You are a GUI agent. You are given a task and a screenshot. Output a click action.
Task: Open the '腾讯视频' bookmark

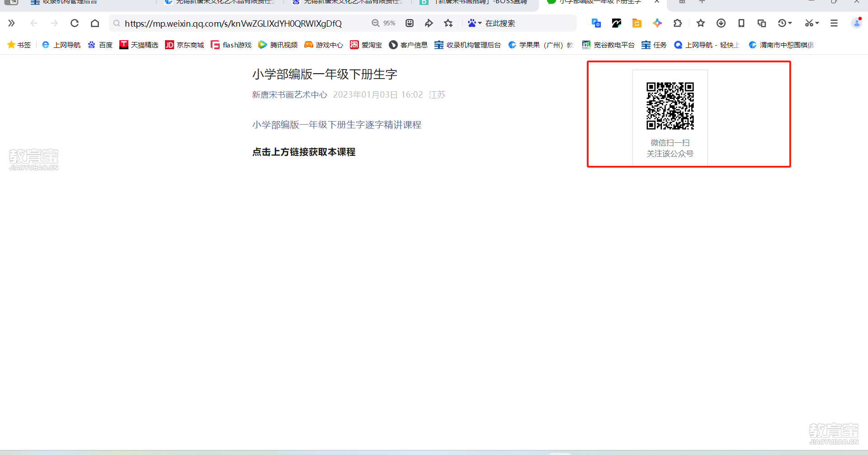[278, 45]
